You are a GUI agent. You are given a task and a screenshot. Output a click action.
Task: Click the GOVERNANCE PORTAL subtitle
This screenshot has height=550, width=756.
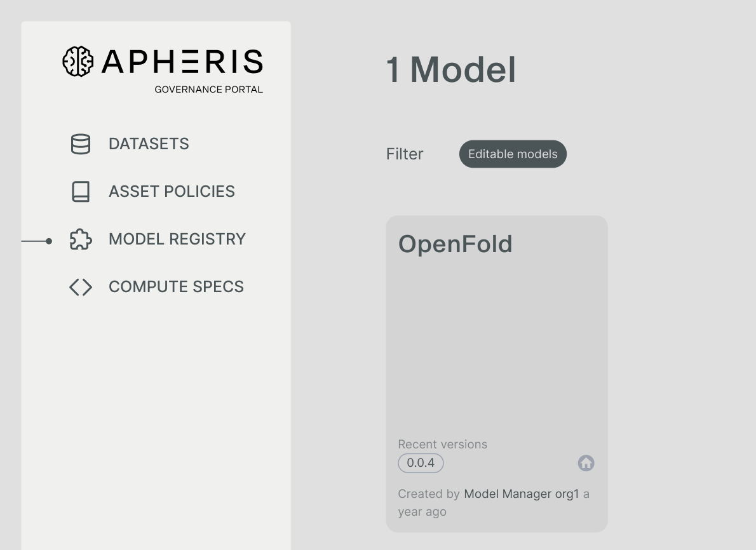pyautogui.click(x=208, y=90)
